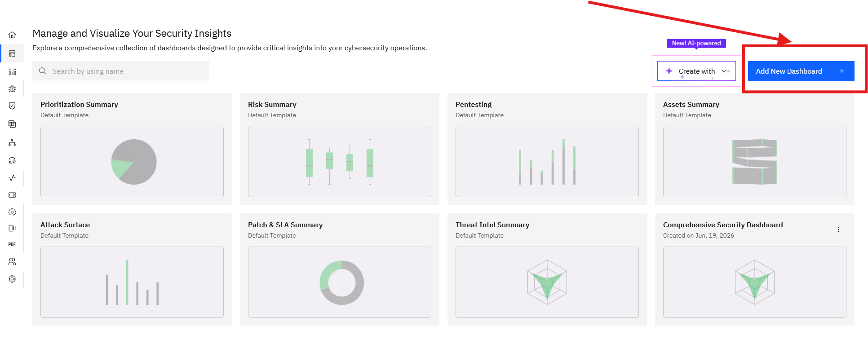Screen dimensions: 868x340
Task: Open the Pentesting bar chart thumbnail
Action: pos(547,162)
